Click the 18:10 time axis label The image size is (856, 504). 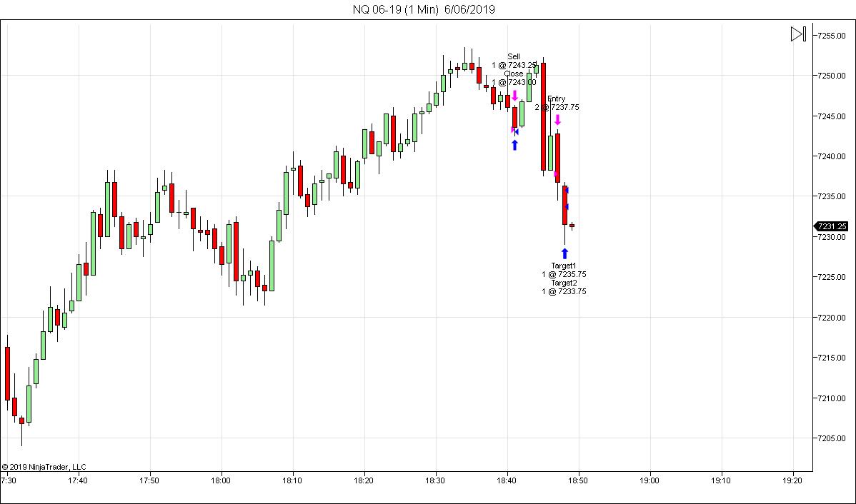click(292, 480)
